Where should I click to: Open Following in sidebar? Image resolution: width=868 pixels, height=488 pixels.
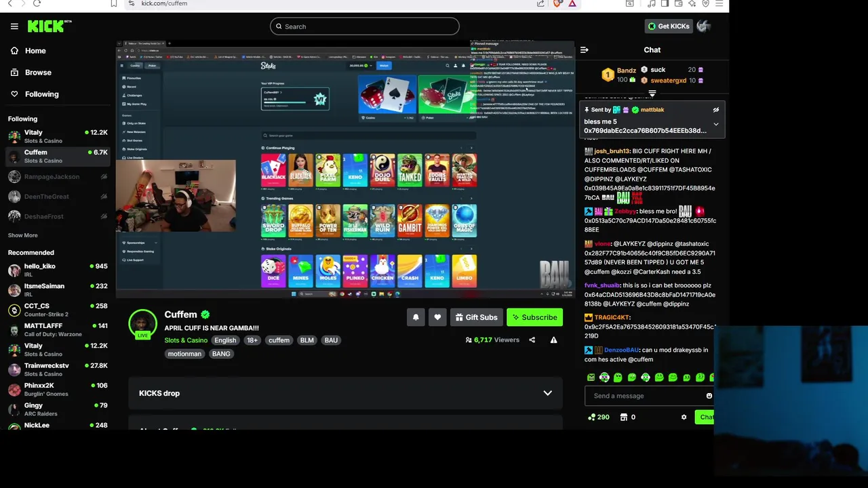click(35, 94)
